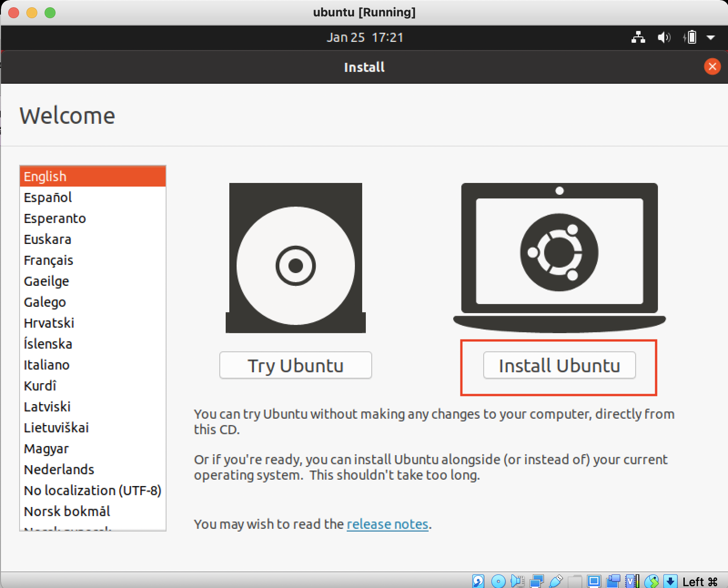
Task: Select Esperanto in the language list
Action: (93, 218)
